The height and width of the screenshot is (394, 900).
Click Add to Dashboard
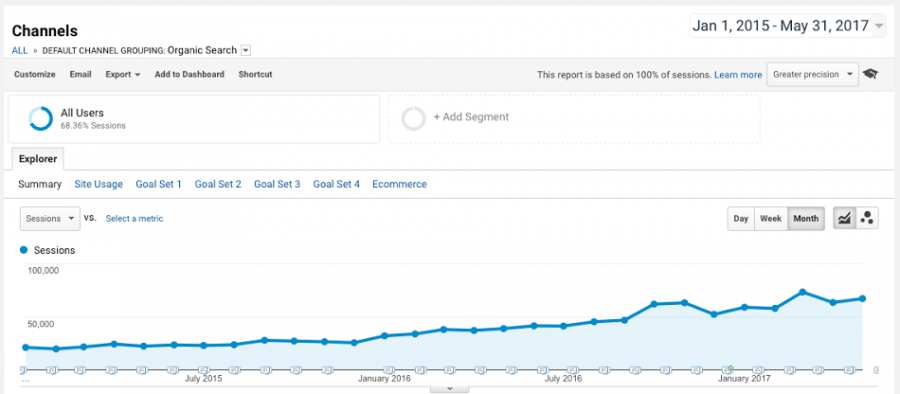pos(189,75)
